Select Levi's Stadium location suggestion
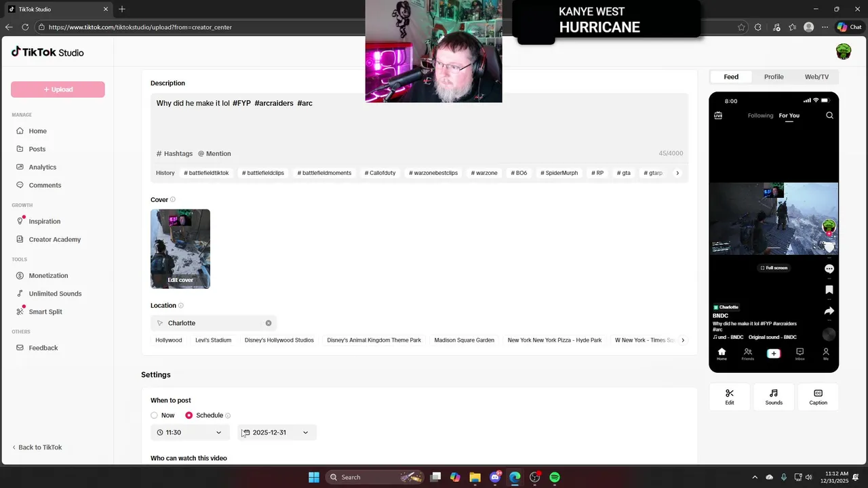This screenshot has height=488, width=868. 213,340
